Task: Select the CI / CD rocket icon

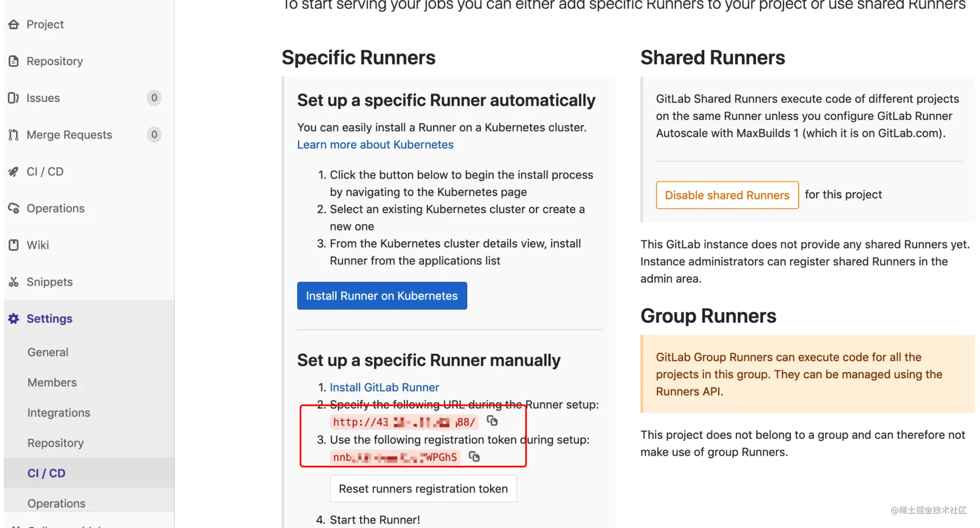Action: (x=14, y=171)
